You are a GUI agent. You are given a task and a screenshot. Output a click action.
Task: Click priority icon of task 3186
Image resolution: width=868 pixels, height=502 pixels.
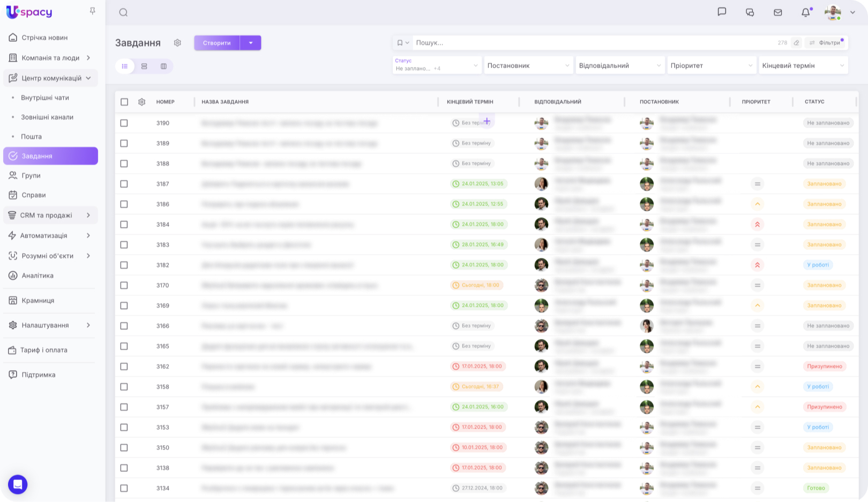click(757, 204)
